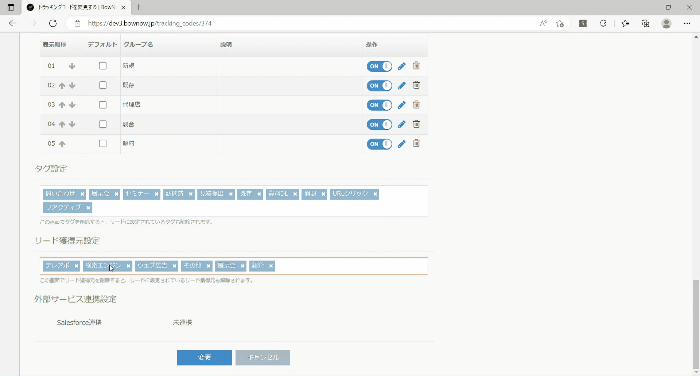Reload the page with refresh icon

click(x=53, y=23)
